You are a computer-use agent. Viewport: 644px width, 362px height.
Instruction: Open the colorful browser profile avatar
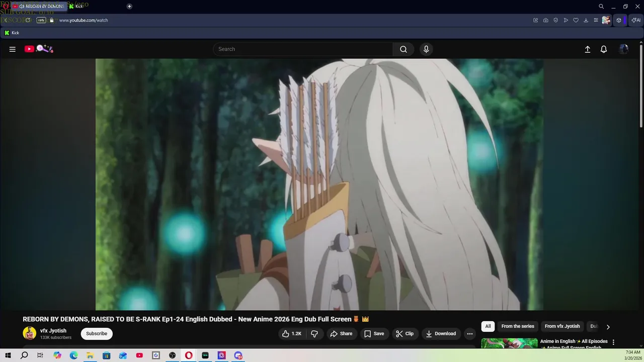[606, 20]
